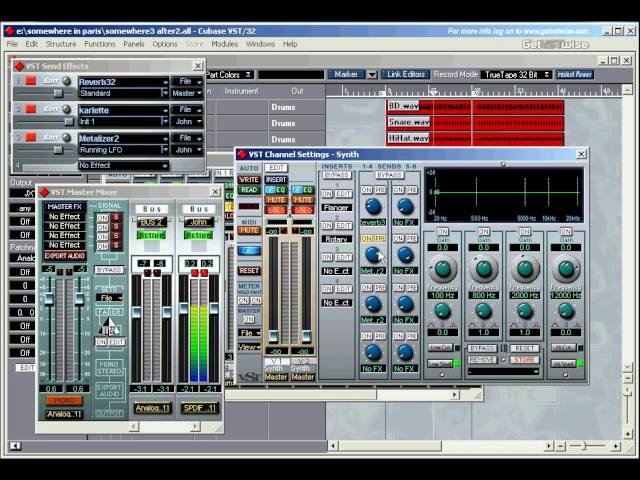
Task: Toggle Active under BUS 2
Action: click(151, 235)
